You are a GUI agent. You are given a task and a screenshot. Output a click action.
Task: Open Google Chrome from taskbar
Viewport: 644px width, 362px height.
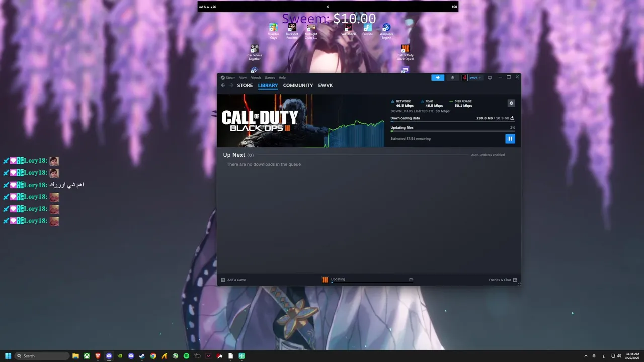[x=153, y=356]
